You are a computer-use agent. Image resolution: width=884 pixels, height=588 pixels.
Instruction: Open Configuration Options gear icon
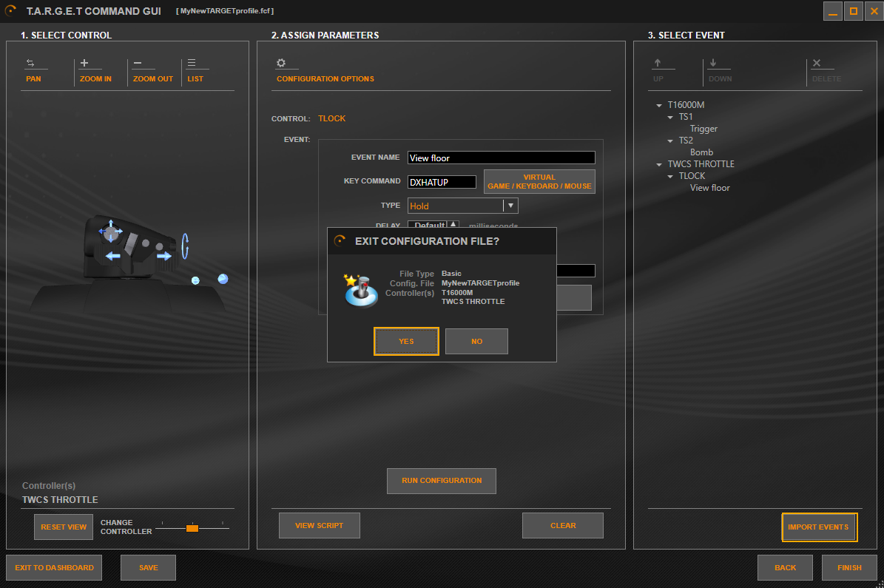(281, 63)
